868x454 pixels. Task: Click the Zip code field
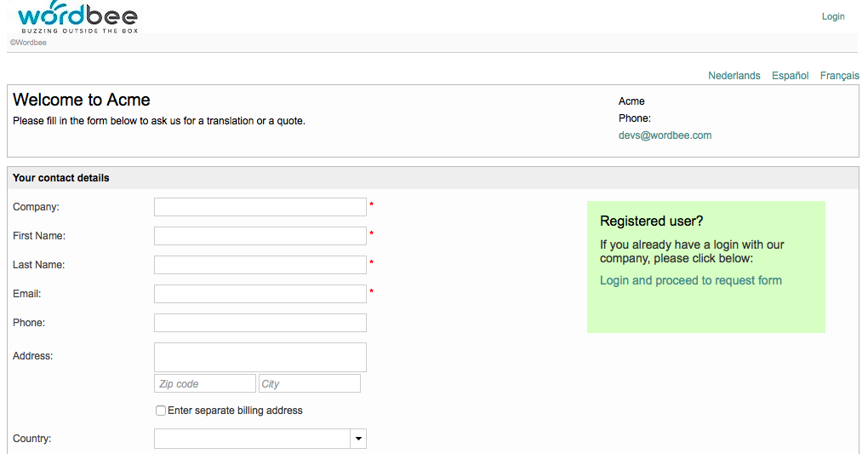click(204, 384)
